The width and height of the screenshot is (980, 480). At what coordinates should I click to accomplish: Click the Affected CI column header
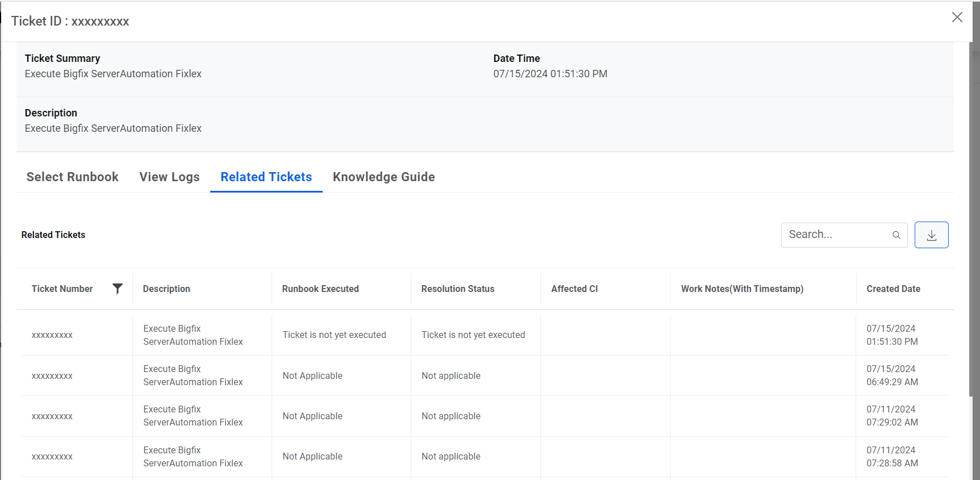coord(574,289)
